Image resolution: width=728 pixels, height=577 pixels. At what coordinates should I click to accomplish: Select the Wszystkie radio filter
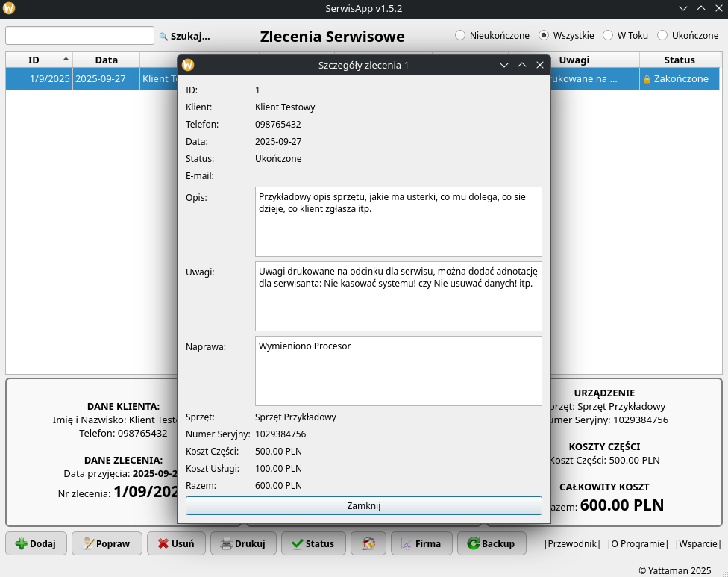[x=544, y=35]
